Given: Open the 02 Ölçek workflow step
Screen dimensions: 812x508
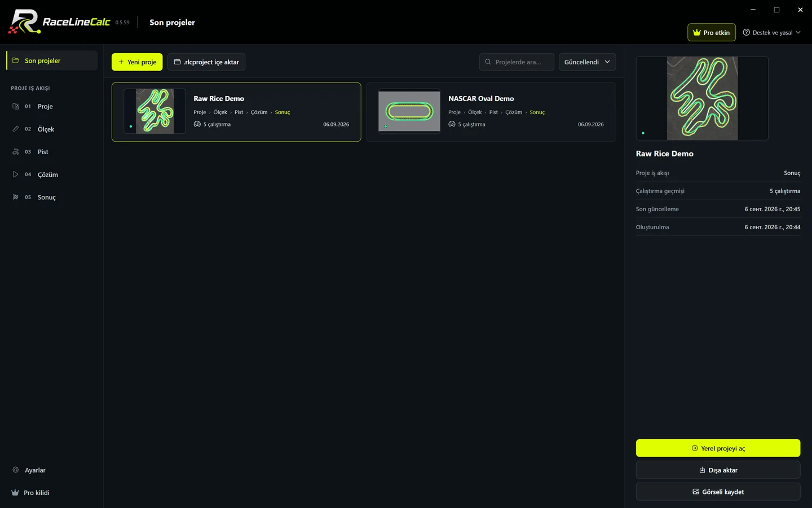Looking at the screenshot, I should pyautogui.click(x=52, y=129).
